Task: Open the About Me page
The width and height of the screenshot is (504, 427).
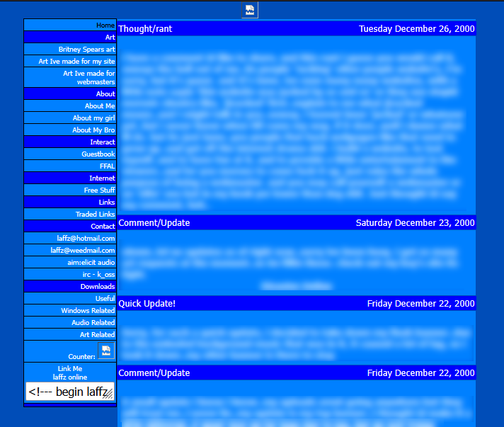Action: (x=100, y=106)
